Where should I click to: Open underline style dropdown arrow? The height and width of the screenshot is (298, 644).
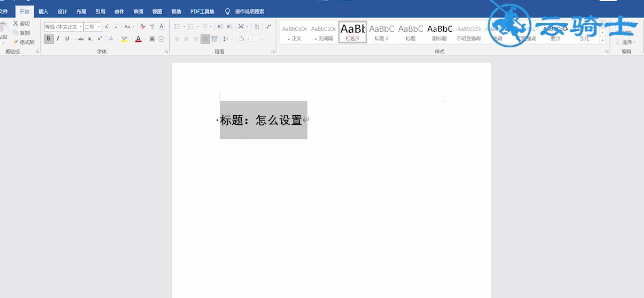point(74,39)
